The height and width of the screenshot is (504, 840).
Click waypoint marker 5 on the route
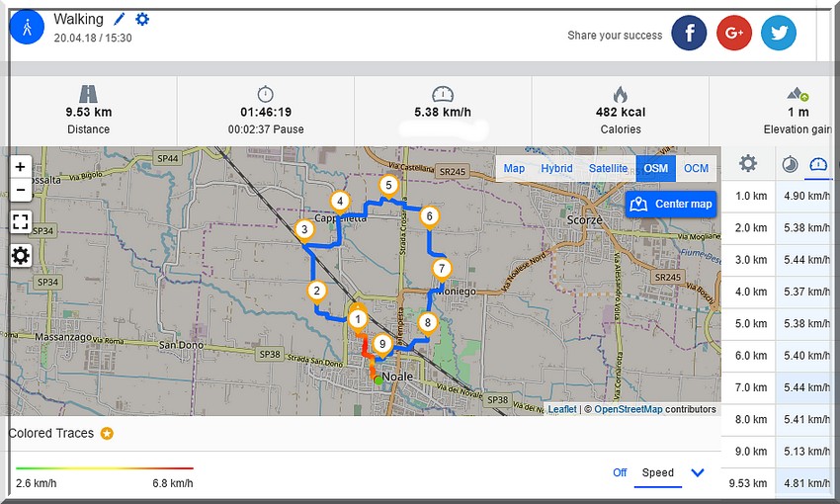tap(388, 185)
